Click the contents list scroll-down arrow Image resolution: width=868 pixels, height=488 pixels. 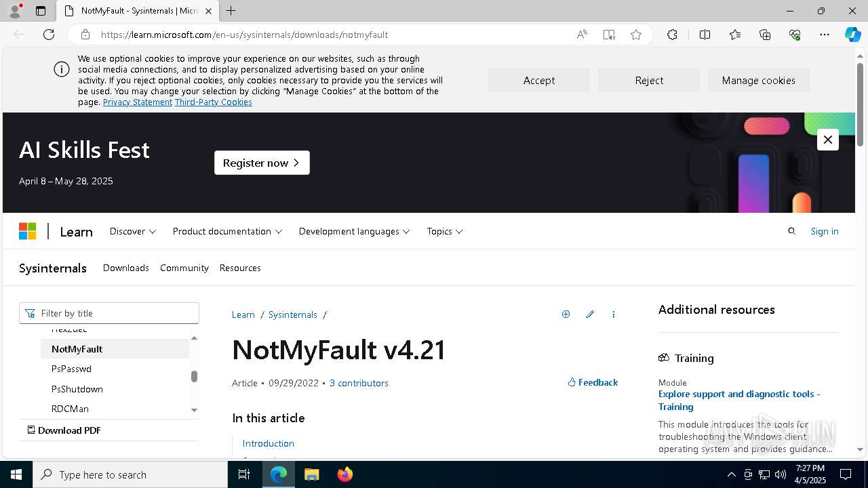click(194, 410)
